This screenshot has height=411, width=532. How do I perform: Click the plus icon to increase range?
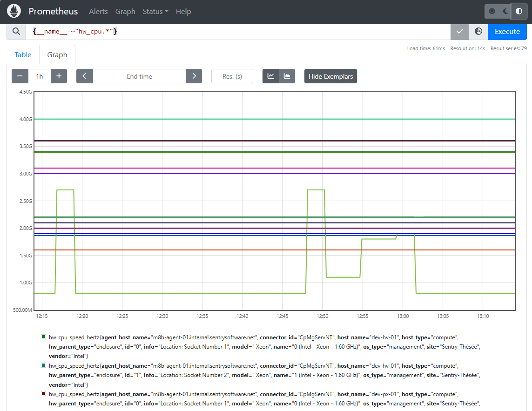tap(59, 76)
